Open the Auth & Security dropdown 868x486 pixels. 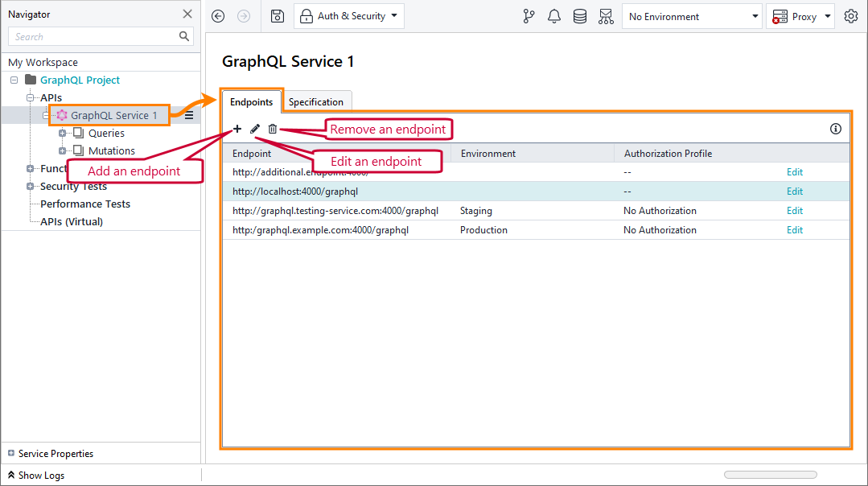(348, 15)
